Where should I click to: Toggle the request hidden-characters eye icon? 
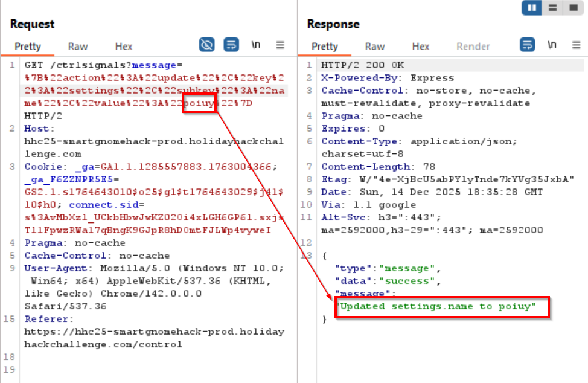(x=207, y=45)
